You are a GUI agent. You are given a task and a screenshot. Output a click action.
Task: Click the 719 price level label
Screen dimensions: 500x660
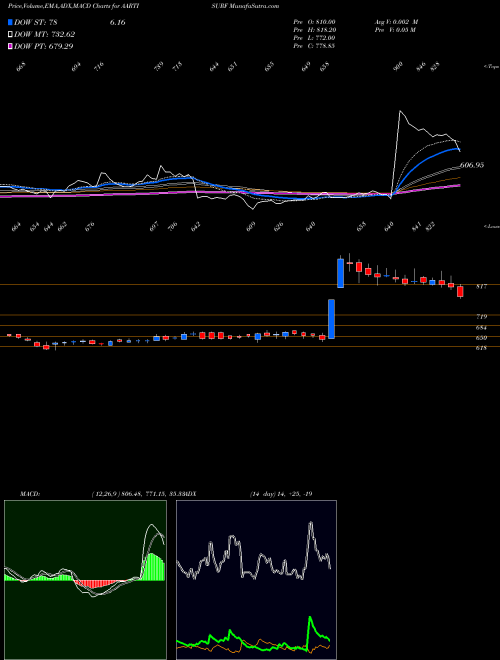tap(481, 317)
